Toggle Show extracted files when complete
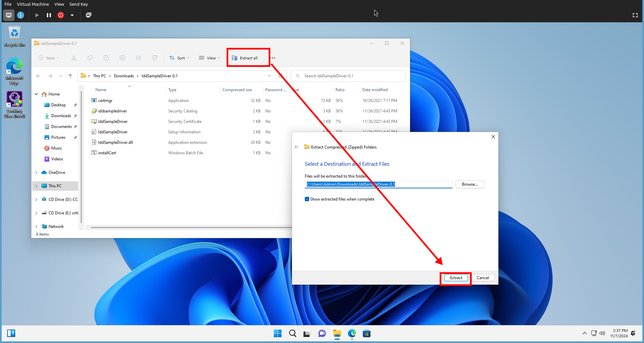 click(307, 199)
